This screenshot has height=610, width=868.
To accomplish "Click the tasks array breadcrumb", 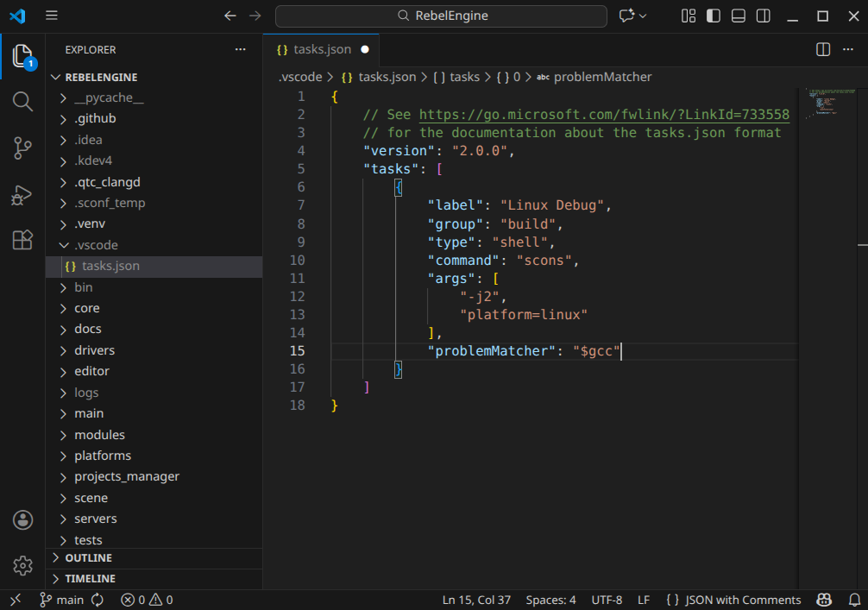I will [x=456, y=77].
